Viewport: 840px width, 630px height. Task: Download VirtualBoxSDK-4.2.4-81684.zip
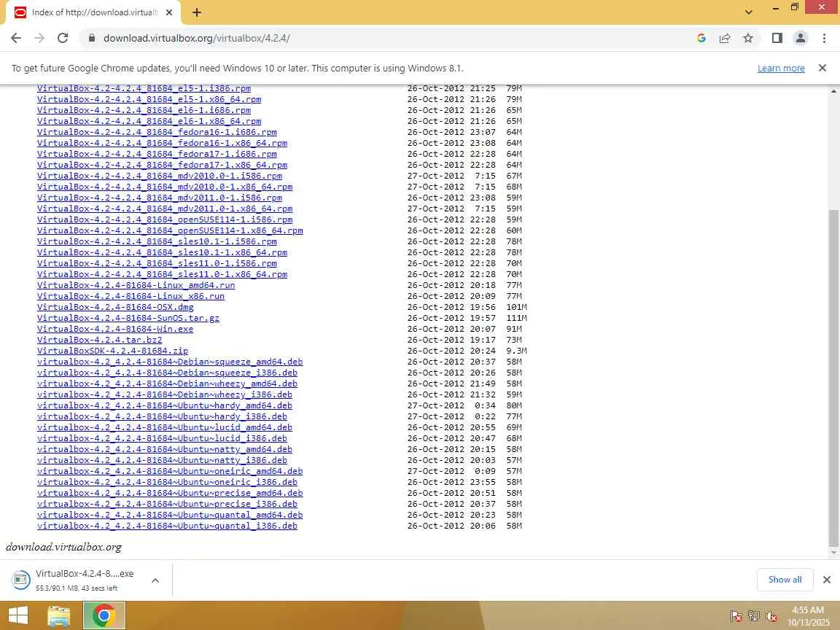pyautogui.click(x=112, y=351)
